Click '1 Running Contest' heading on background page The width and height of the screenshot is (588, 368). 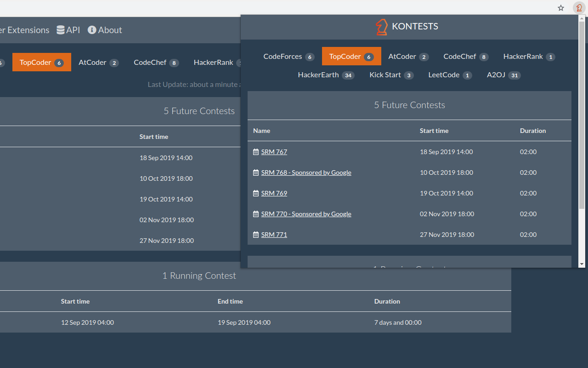point(199,276)
